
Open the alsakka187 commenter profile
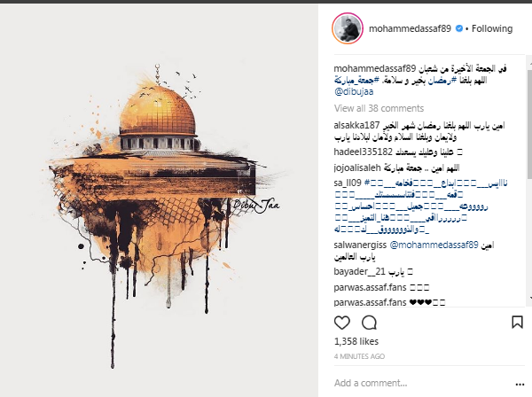point(356,125)
